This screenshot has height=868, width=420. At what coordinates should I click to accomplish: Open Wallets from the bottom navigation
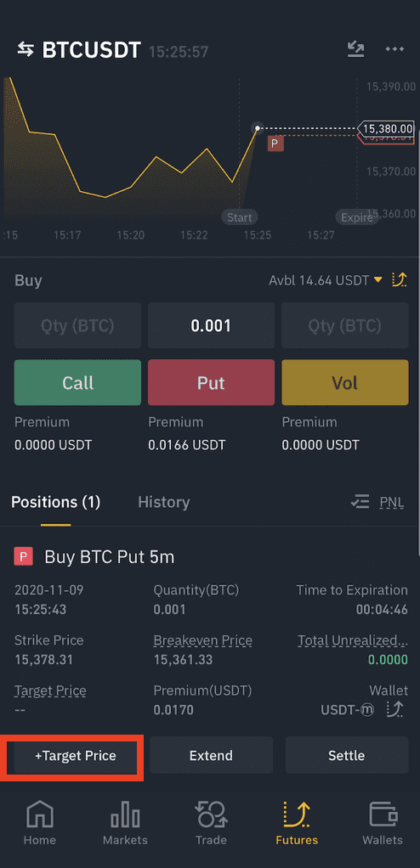click(x=383, y=823)
